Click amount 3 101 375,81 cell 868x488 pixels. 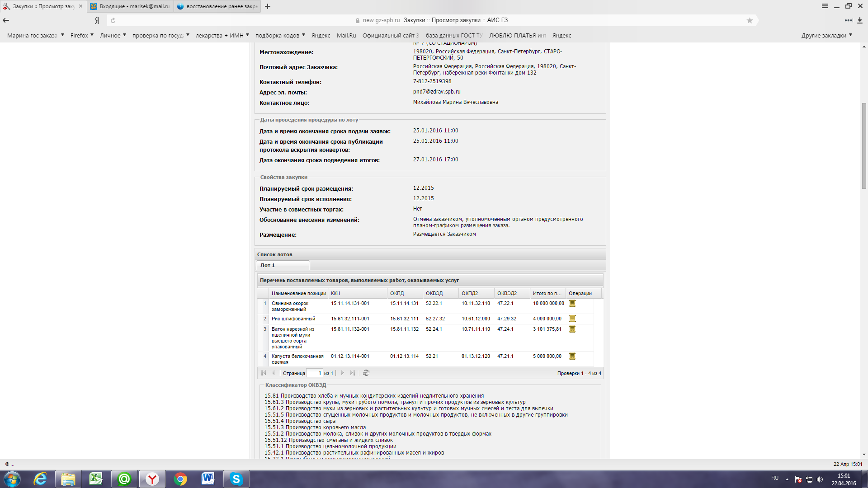tap(547, 329)
